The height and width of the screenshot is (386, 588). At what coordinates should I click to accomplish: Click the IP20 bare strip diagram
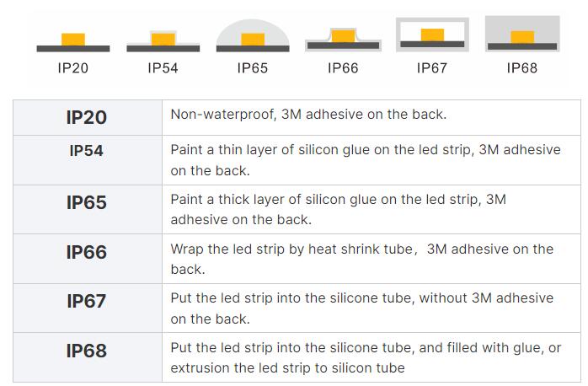pyautogui.click(x=73, y=42)
